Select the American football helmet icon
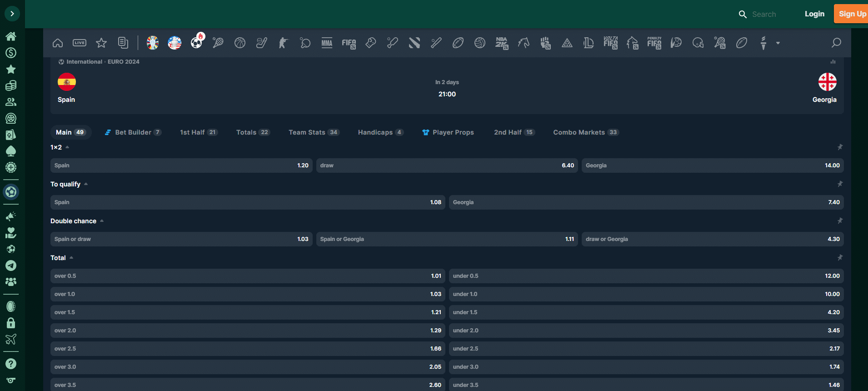 click(x=698, y=43)
